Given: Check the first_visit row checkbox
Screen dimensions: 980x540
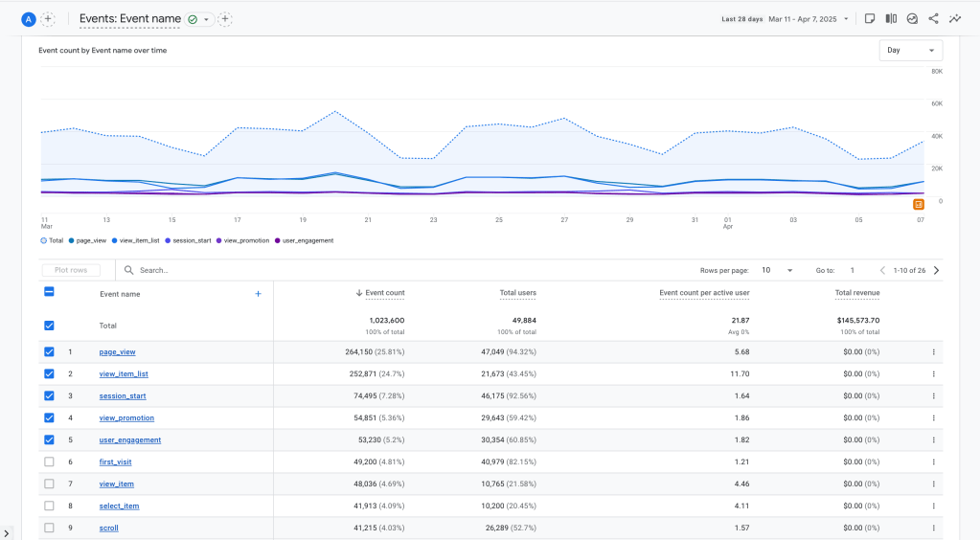Looking at the screenshot, I should tap(49, 461).
